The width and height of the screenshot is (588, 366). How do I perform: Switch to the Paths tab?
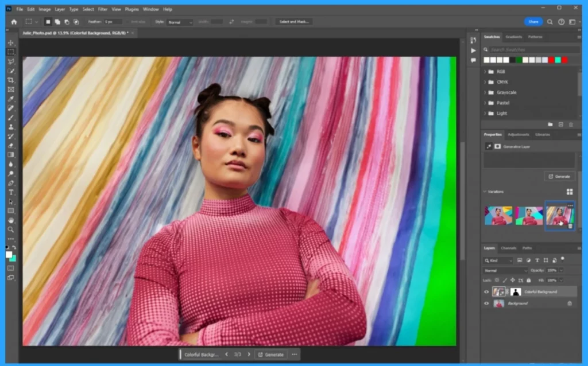point(527,248)
